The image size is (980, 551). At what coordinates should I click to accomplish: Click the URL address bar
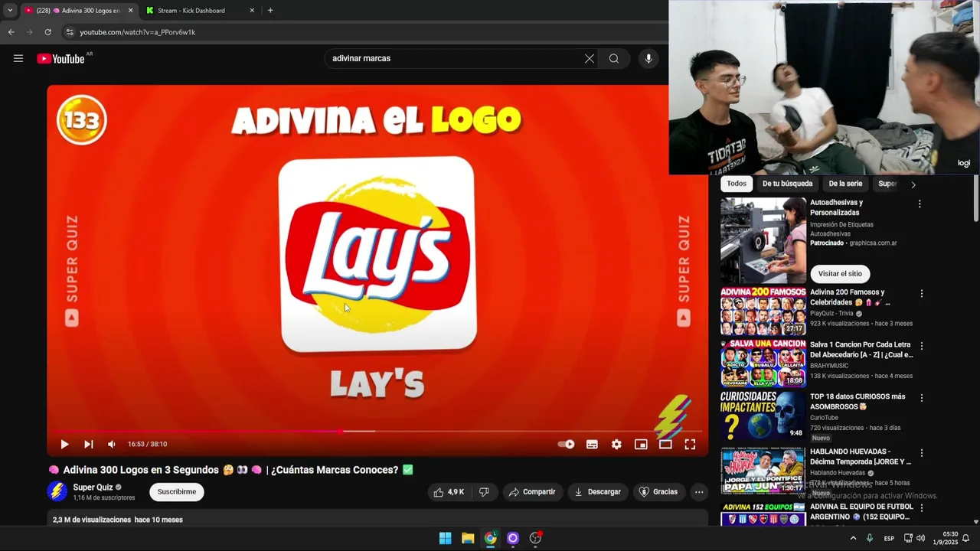click(x=367, y=32)
